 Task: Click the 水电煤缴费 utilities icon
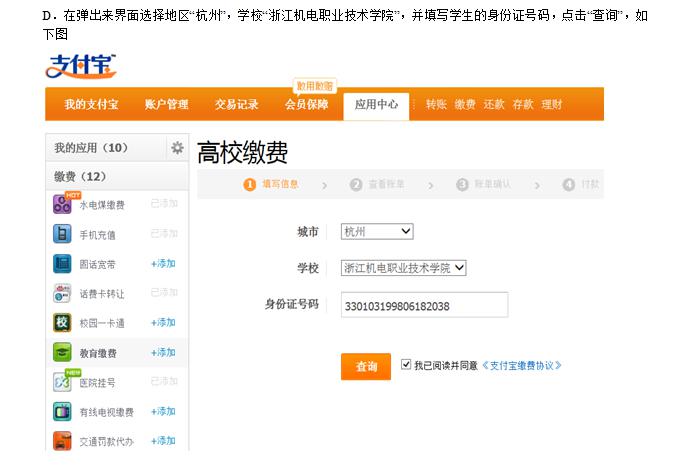pyautogui.click(x=62, y=204)
